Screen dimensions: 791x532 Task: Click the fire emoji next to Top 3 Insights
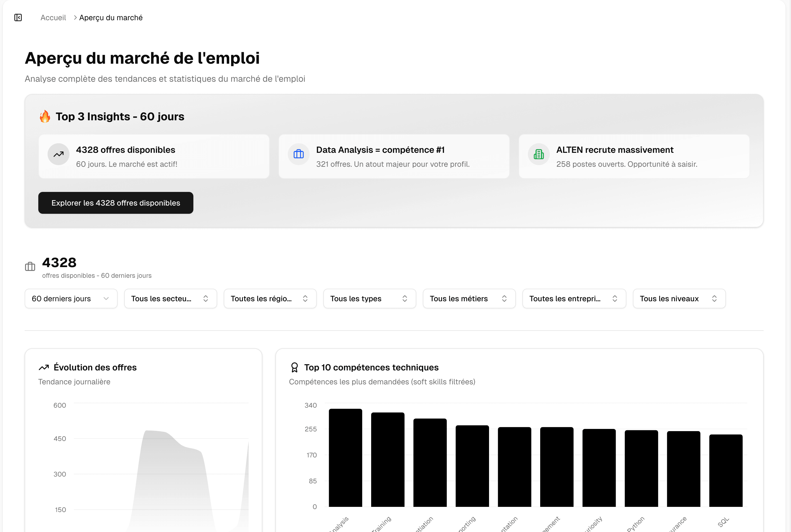pyautogui.click(x=45, y=116)
